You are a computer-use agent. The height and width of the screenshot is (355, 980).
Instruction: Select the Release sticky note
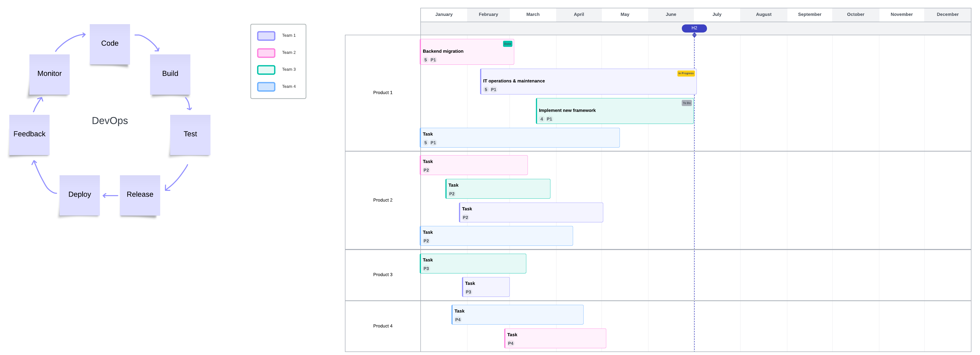140,195
